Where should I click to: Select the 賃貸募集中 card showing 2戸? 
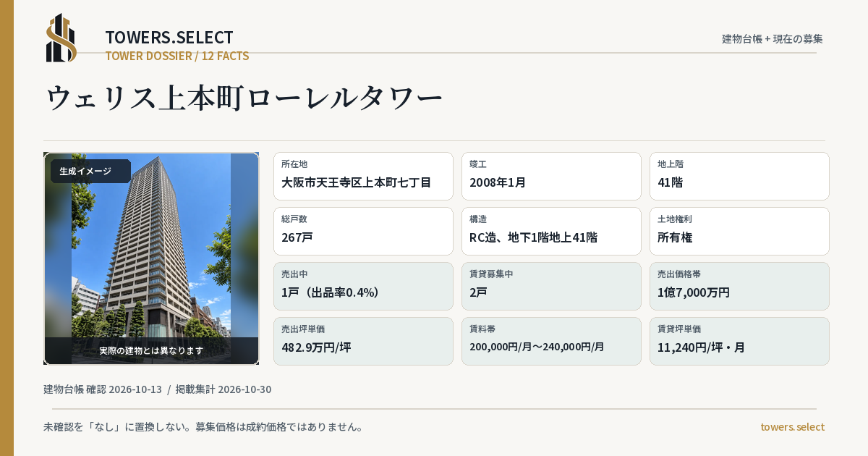[x=551, y=286]
